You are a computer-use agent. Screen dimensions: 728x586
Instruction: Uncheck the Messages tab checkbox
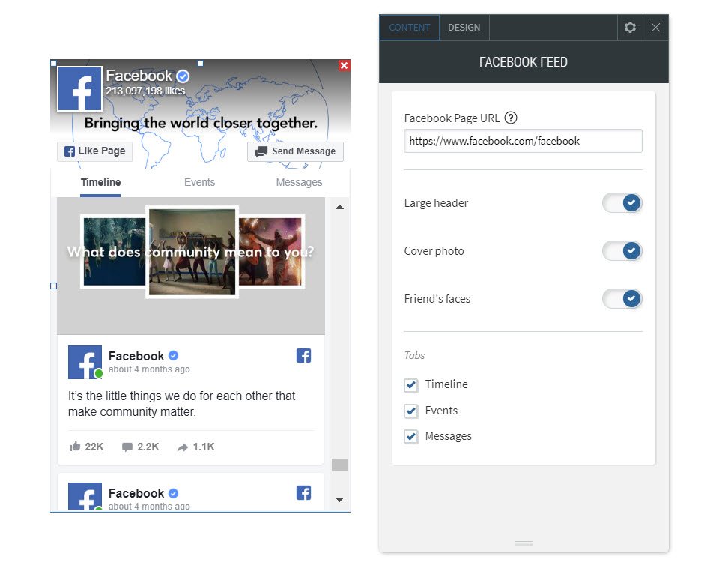click(410, 435)
